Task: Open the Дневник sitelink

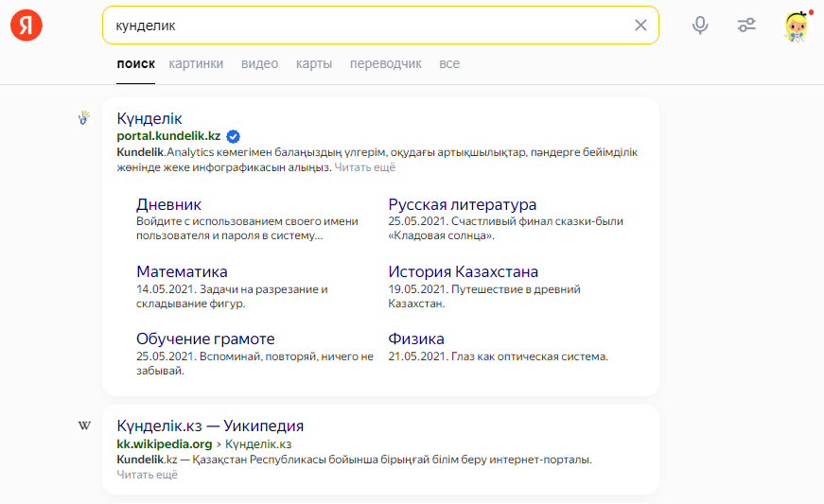Action: 168,204
